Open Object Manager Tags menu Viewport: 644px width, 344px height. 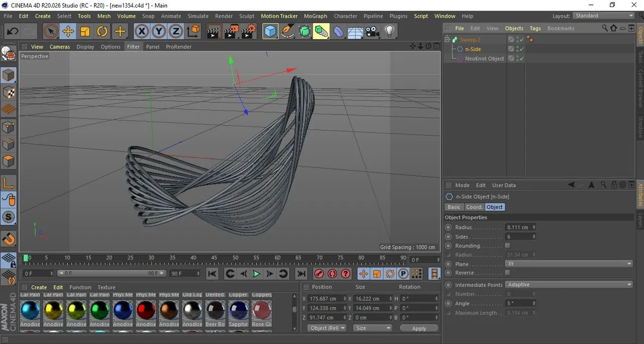click(535, 28)
